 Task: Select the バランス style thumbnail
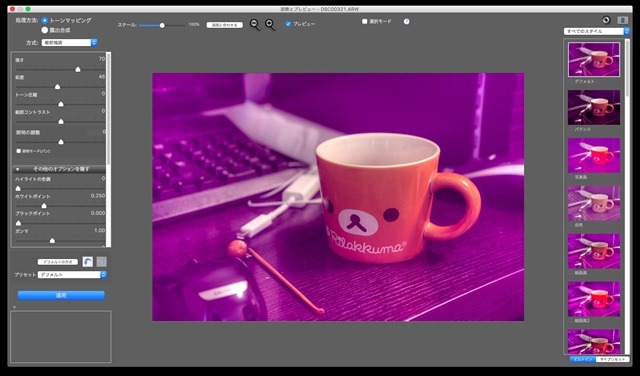tap(594, 107)
